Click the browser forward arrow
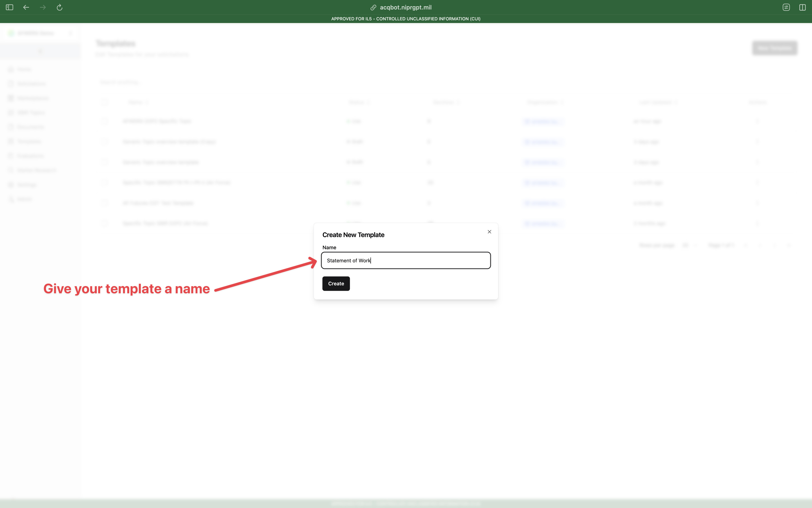This screenshot has width=812, height=508. (x=43, y=7)
